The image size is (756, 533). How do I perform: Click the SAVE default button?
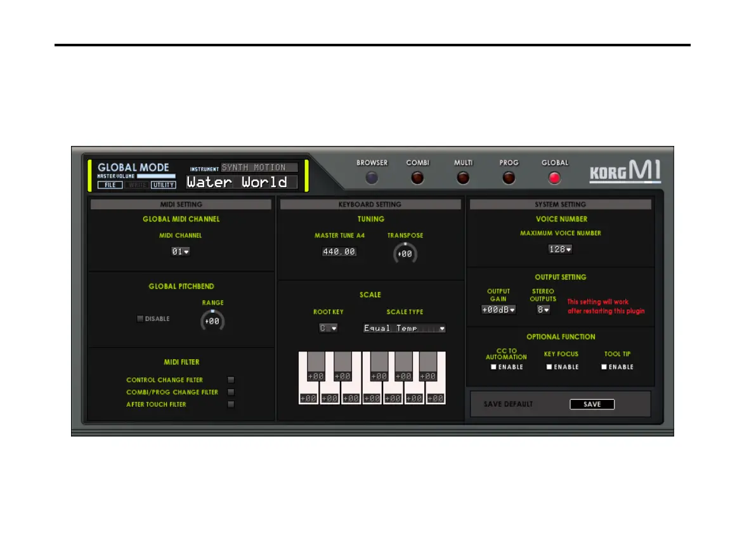592,404
